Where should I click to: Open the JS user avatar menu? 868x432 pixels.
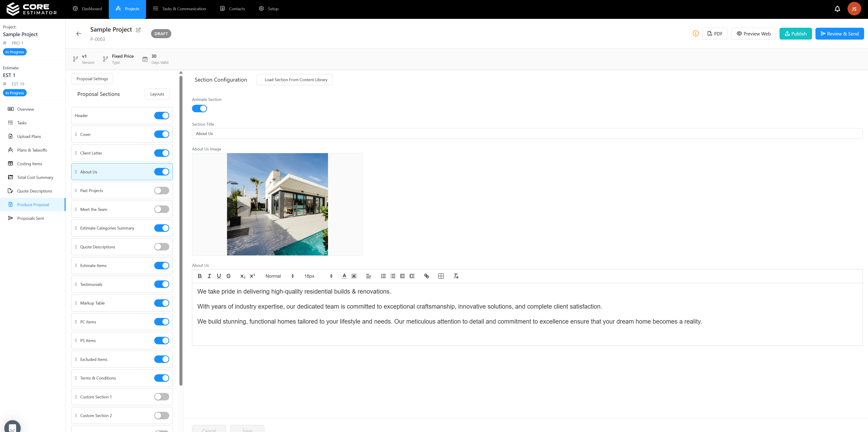(x=854, y=9)
